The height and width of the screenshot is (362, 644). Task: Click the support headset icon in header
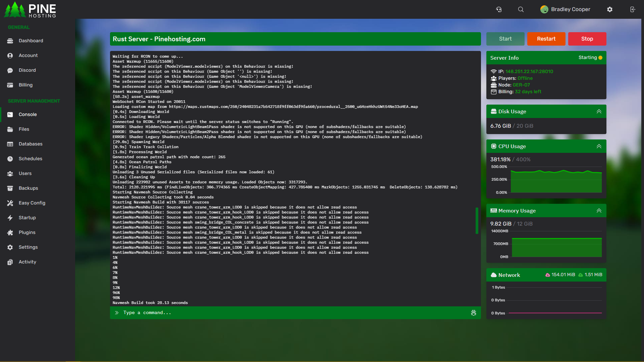point(499,9)
